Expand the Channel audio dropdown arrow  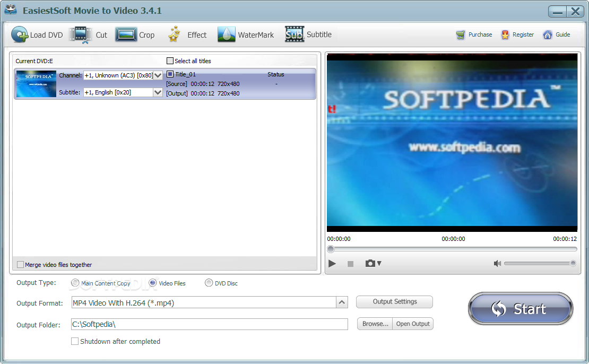point(158,75)
